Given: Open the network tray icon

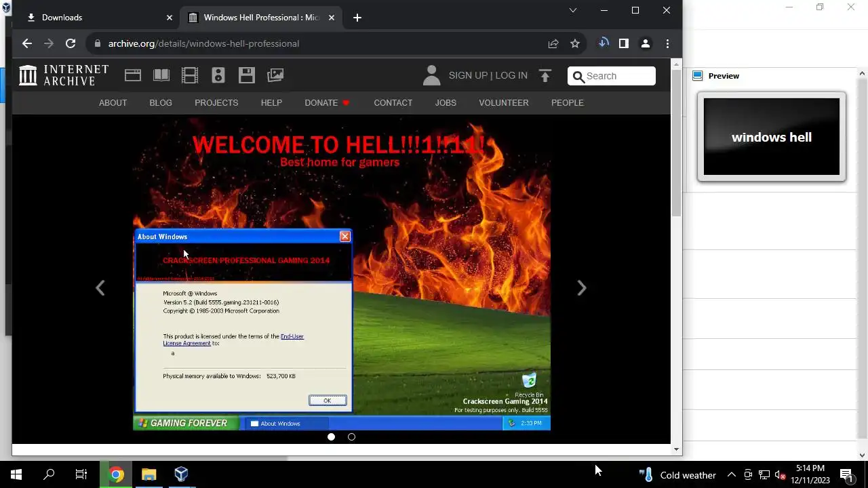Looking at the screenshot, I should click(764, 475).
